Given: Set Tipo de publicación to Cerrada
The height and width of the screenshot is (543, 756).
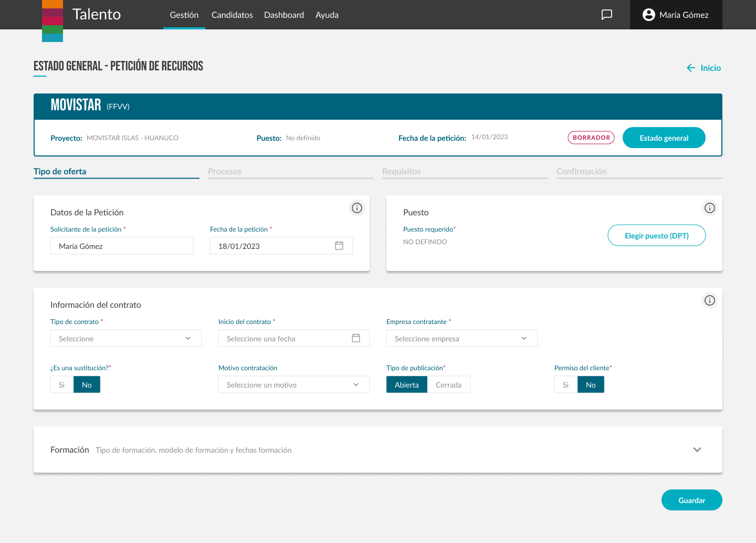Looking at the screenshot, I should click(448, 385).
